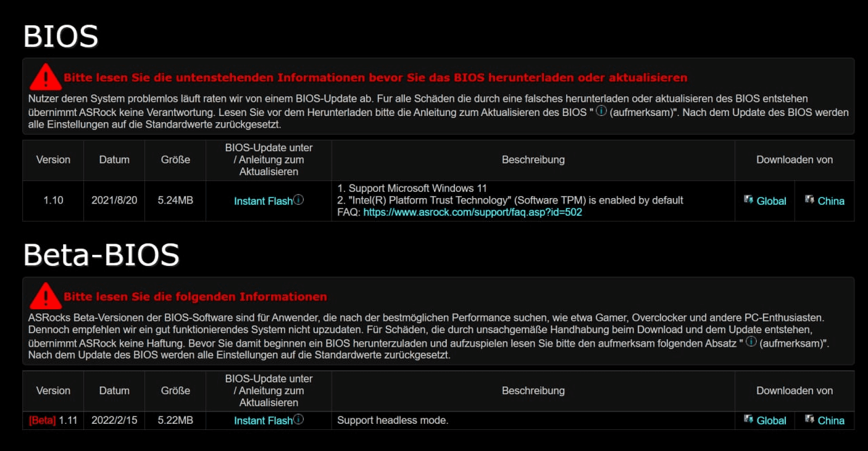The image size is (868, 451).
Task: Click size cell 5.24MB
Action: click(x=175, y=201)
